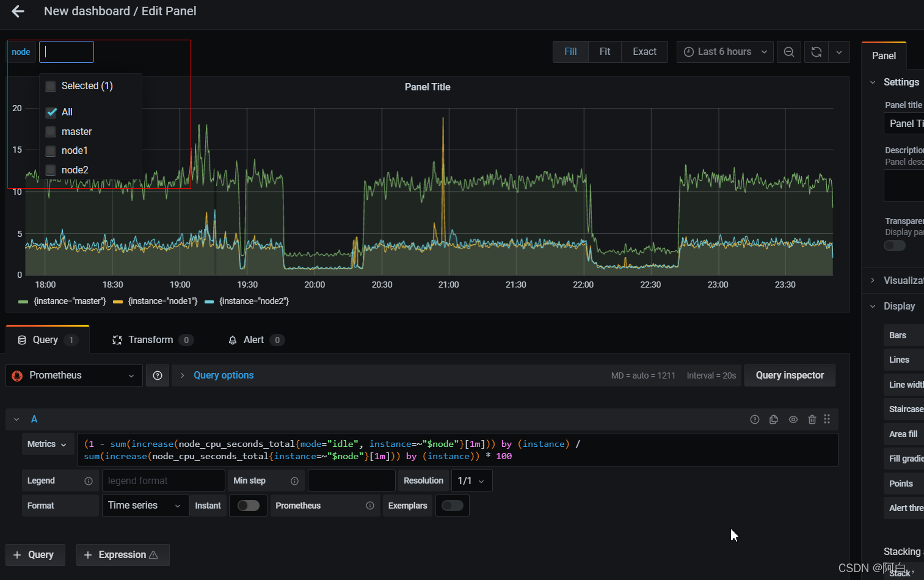
Task: Click the panel Description textarea
Action: 904,186
